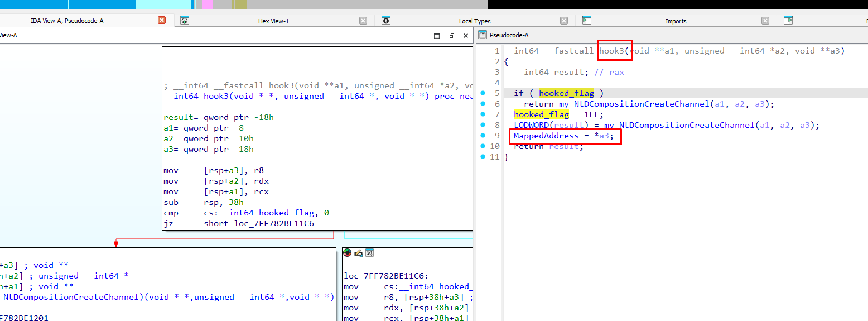Switch to the Hex View-1 tab
The width and height of the screenshot is (868, 321).
click(273, 21)
